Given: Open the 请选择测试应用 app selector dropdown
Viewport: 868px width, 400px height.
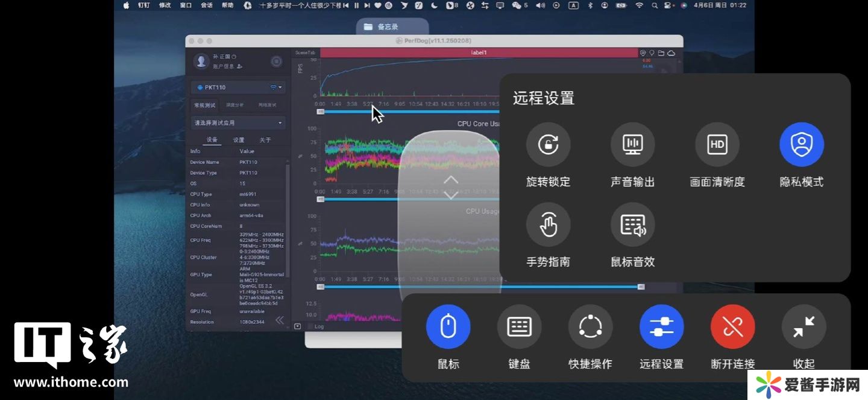Looking at the screenshot, I should click(238, 122).
